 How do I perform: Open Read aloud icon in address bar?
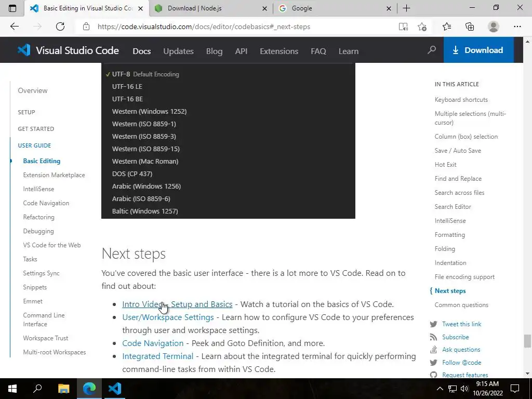click(403, 26)
